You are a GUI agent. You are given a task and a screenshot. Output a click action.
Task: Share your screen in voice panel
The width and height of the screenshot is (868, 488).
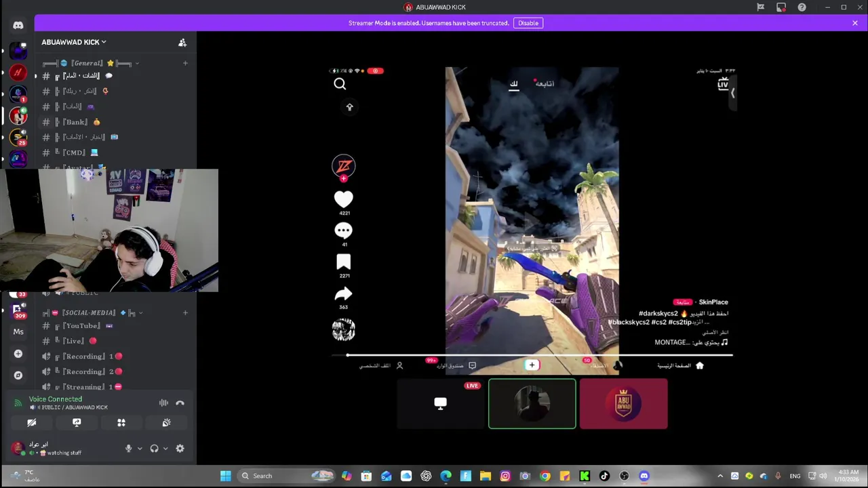pos(77,422)
